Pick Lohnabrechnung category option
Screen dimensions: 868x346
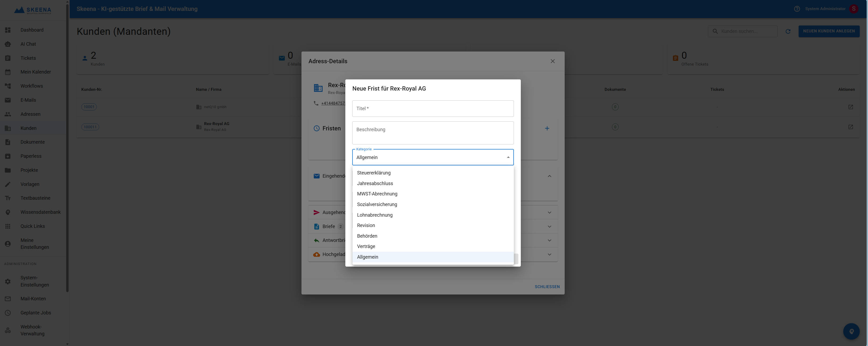coord(375,215)
